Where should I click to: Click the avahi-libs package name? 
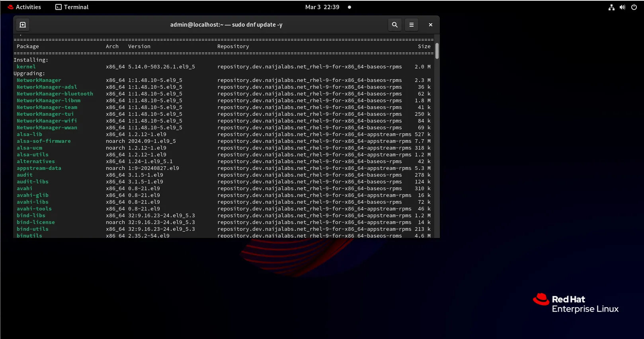[x=33, y=202]
